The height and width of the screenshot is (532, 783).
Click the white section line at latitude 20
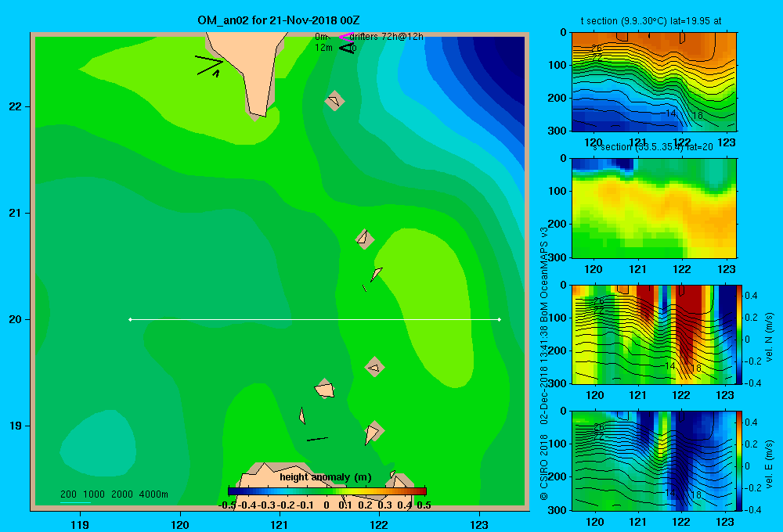coord(315,319)
